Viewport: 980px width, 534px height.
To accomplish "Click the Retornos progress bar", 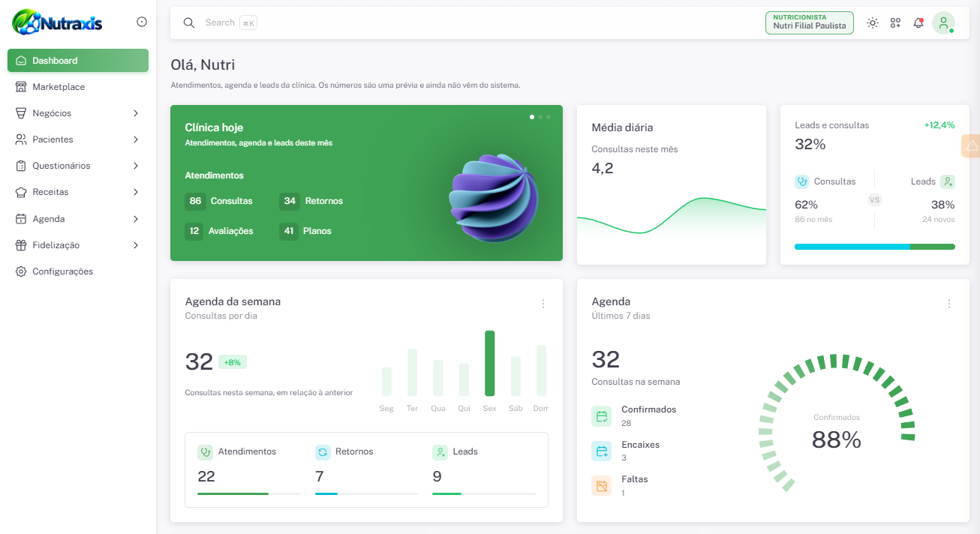I will (366, 493).
